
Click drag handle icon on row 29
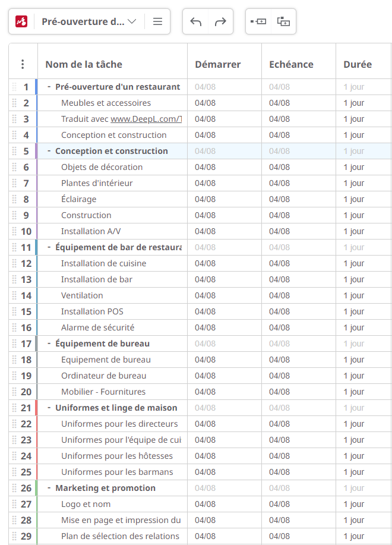click(x=14, y=536)
